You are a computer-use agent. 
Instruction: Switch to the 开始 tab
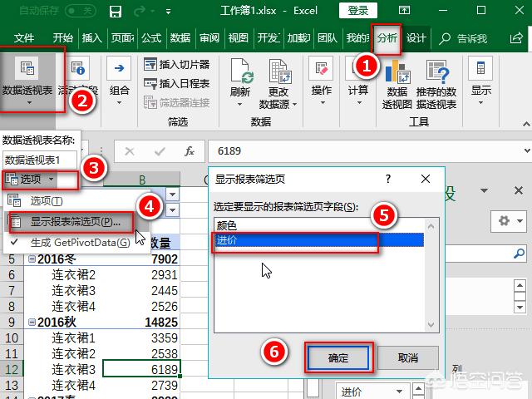pyautogui.click(x=63, y=37)
